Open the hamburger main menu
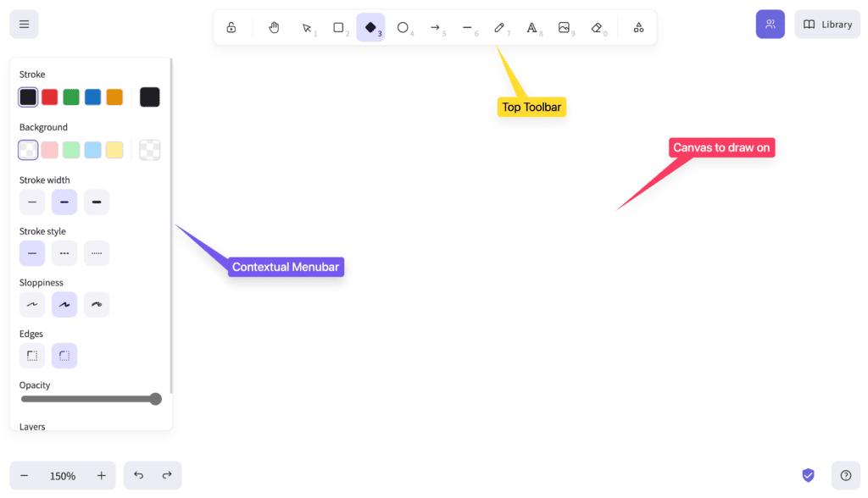 point(23,23)
